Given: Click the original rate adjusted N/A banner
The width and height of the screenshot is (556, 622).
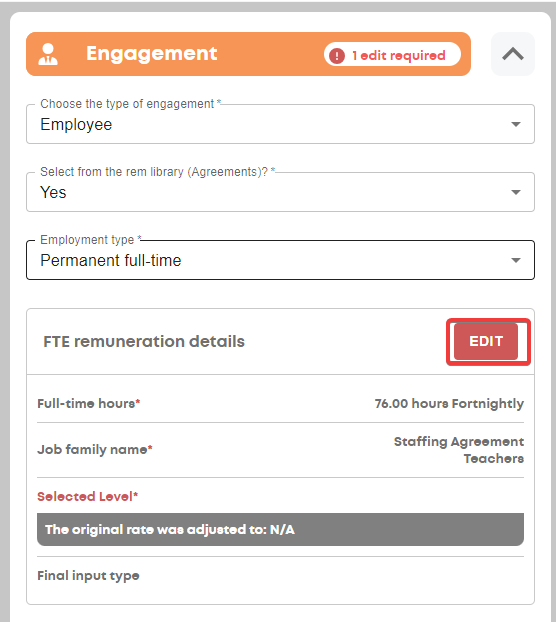Looking at the screenshot, I should point(280,530).
